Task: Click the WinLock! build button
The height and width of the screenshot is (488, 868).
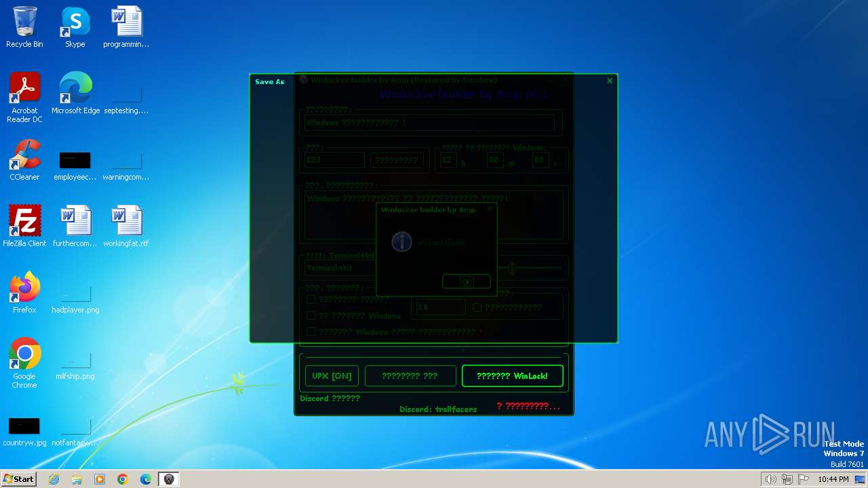Action: coord(512,375)
